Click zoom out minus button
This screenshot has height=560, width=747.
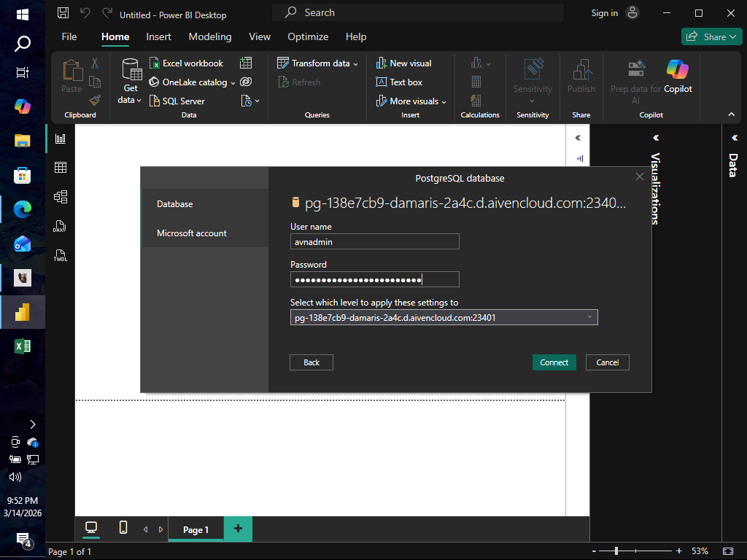click(594, 551)
